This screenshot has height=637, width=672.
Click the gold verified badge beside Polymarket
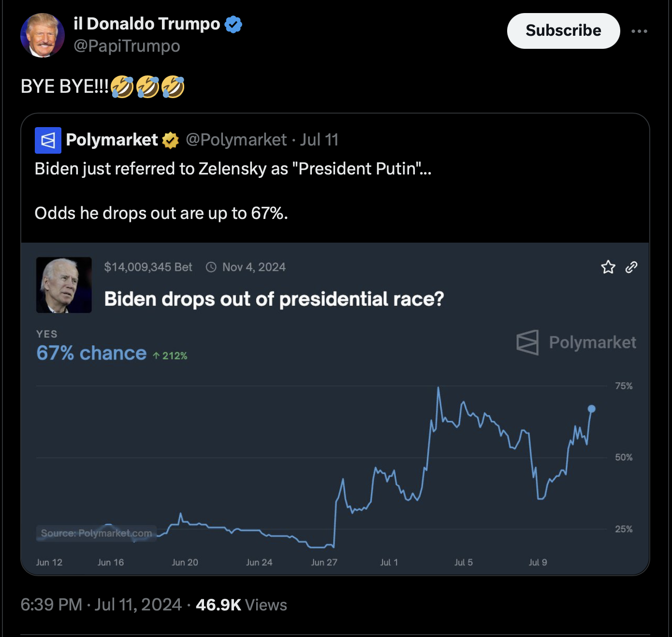click(170, 140)
